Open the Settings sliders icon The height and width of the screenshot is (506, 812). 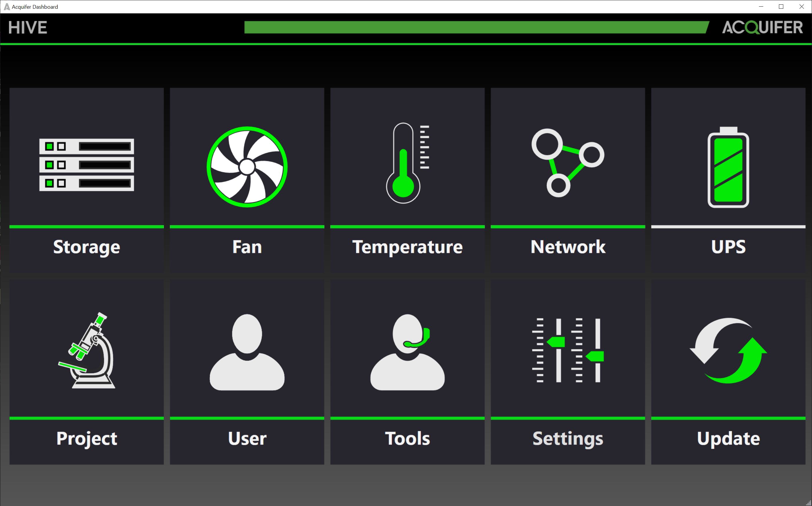(x=568, y=350)
